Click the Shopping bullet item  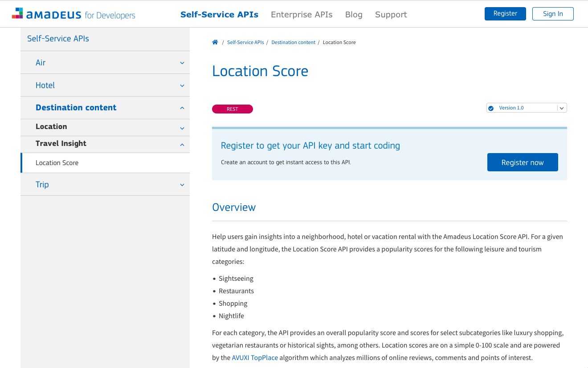[x=233, y=303]
